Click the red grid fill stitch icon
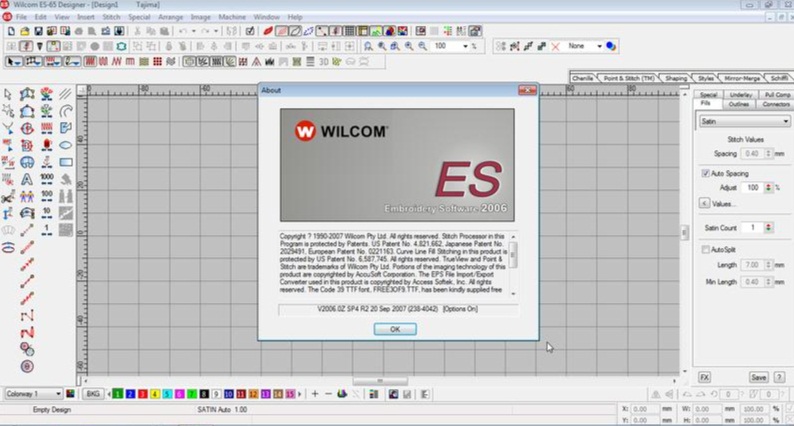 (x=157, y=62)
